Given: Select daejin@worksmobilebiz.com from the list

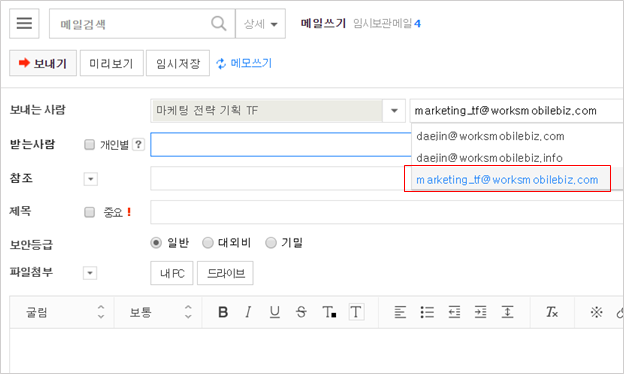Looking at the screenshot, I should [x=490, y=136].
